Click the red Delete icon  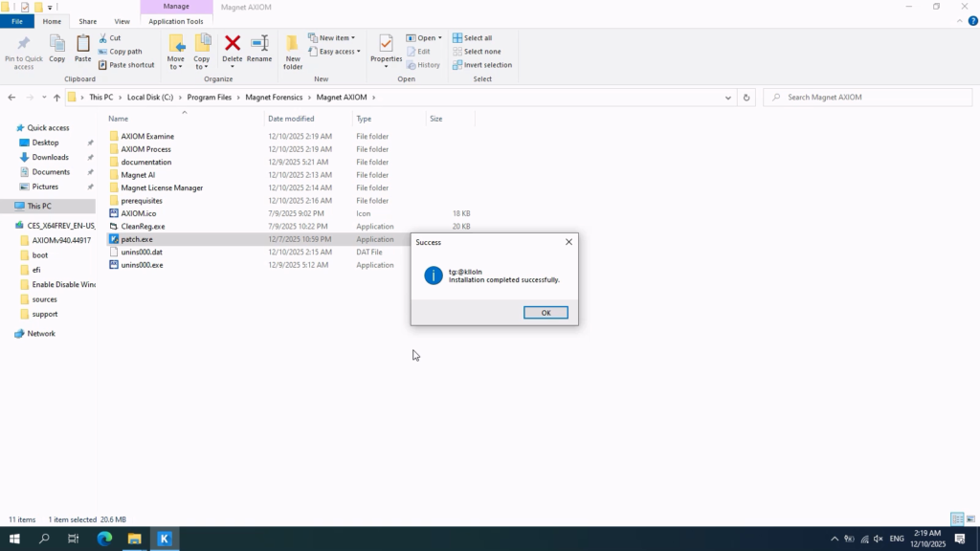click(232, 44)
